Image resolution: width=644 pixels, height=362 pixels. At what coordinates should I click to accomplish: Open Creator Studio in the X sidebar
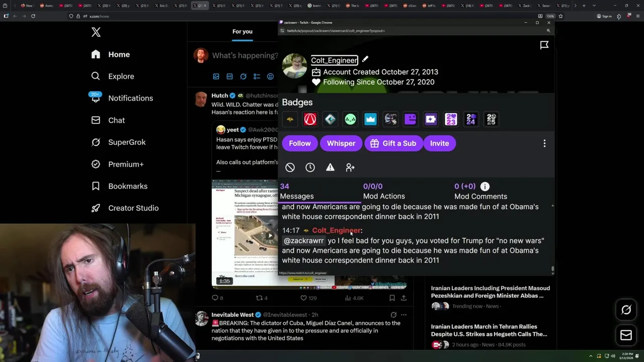pos(125,208)
